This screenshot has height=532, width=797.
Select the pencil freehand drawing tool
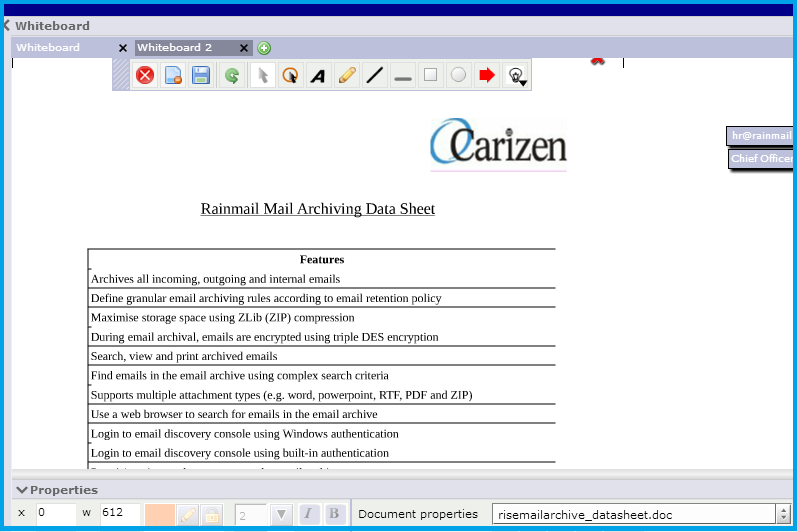tap(347, 75)
